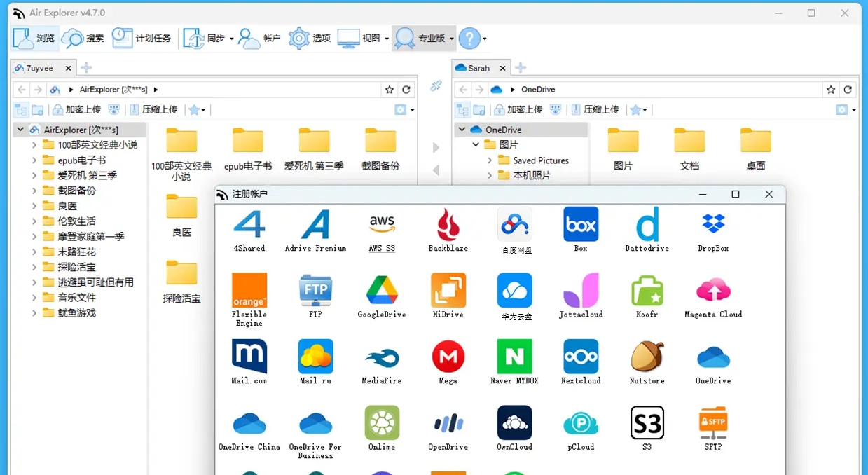The width and height of the screenshot is (868, 475).
Task: Choose the Mega service icon
Action: tap(448, 357)
